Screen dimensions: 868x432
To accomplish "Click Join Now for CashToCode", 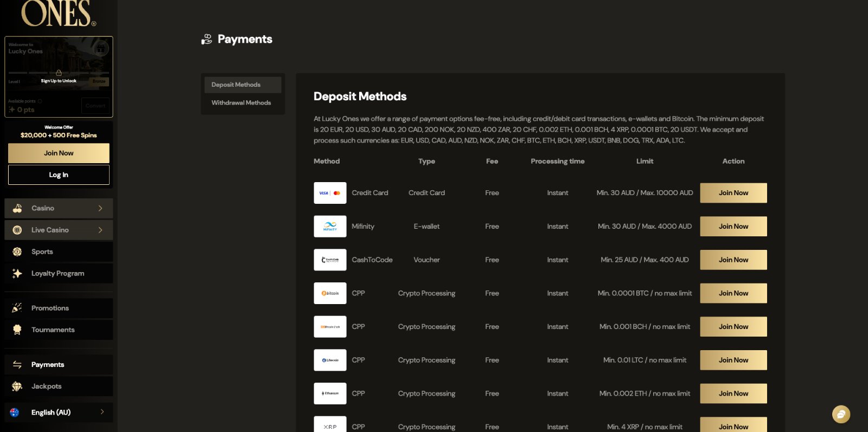I will point(733,260).
